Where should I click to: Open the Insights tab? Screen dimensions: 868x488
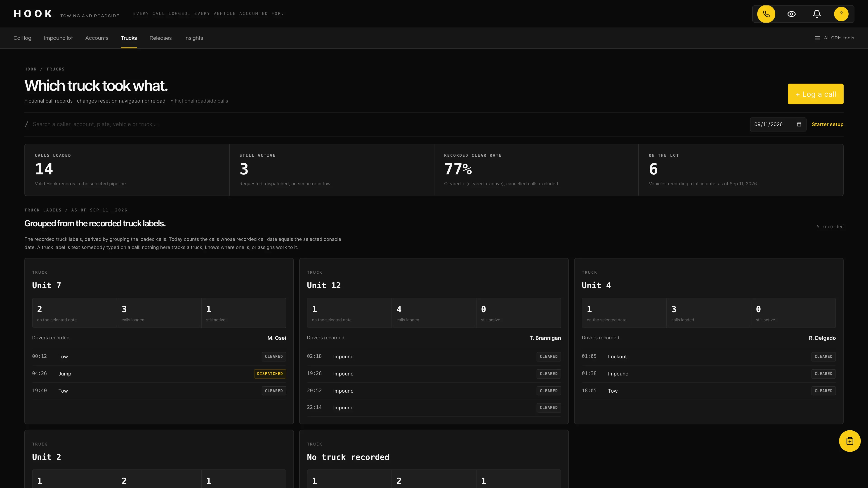pyautogui.click(x=194, y=38)
